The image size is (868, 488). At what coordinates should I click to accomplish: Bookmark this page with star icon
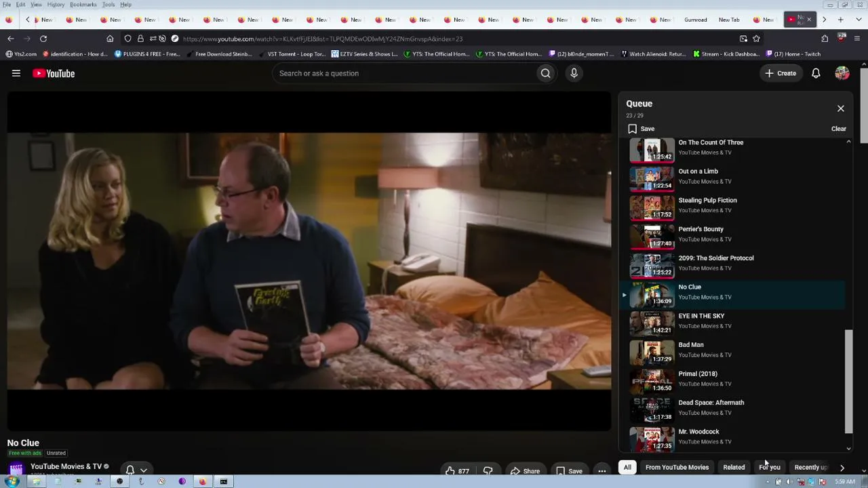pos(756,39)
